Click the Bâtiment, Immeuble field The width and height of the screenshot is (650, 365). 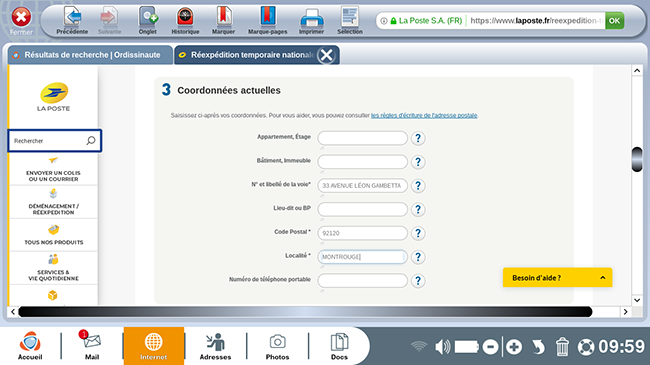pyautogui.click(x=362, y=162)
